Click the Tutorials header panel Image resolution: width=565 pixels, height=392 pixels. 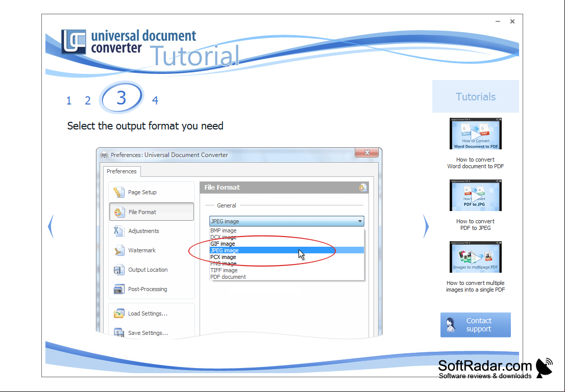(475, 96)
